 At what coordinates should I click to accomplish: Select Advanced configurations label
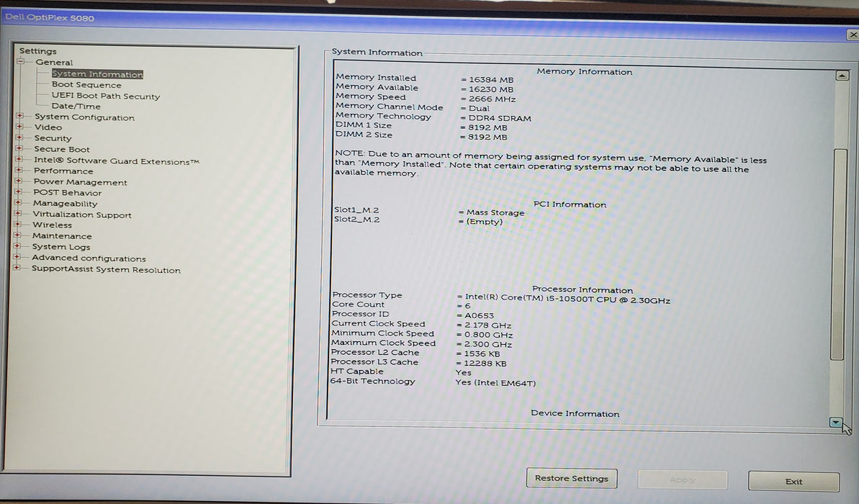click(89, 258)
